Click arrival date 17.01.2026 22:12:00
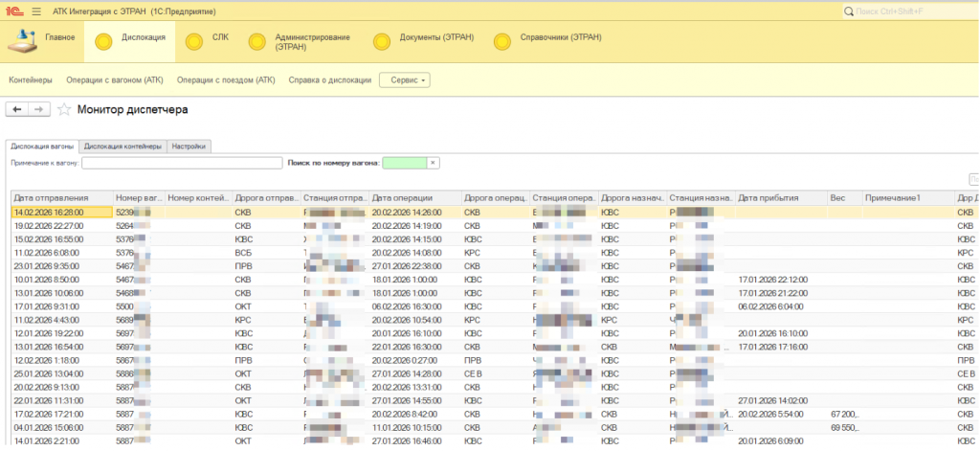 (772, 279)
